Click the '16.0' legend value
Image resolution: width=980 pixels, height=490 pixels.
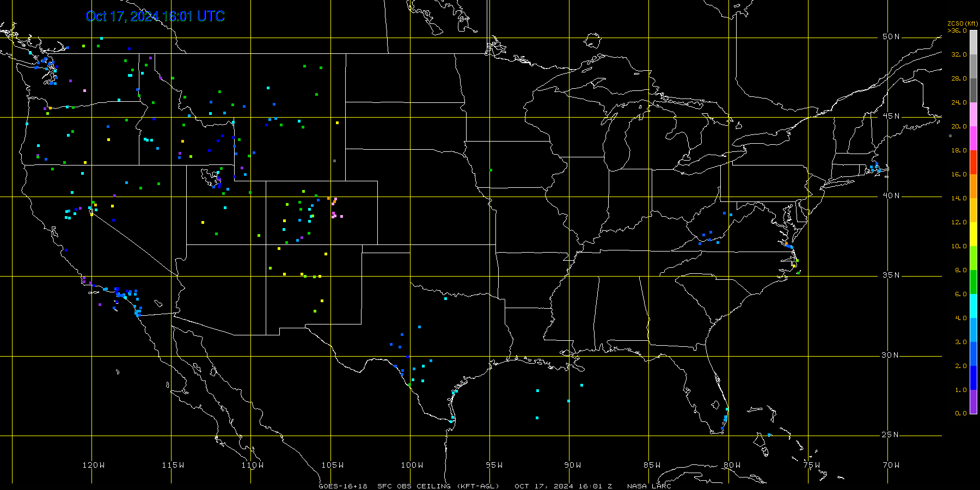click(x=959, y=174)
